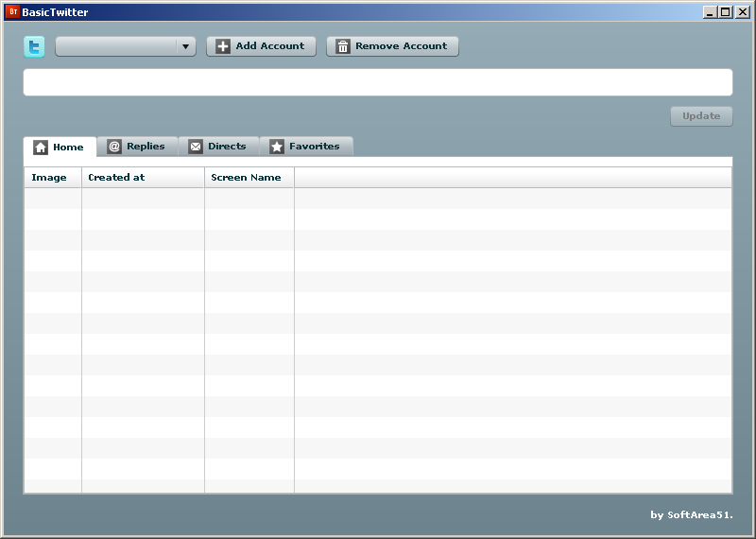756x539 pixels.
Task: Switch to the Replies tab
Action: tap(137, 147)
